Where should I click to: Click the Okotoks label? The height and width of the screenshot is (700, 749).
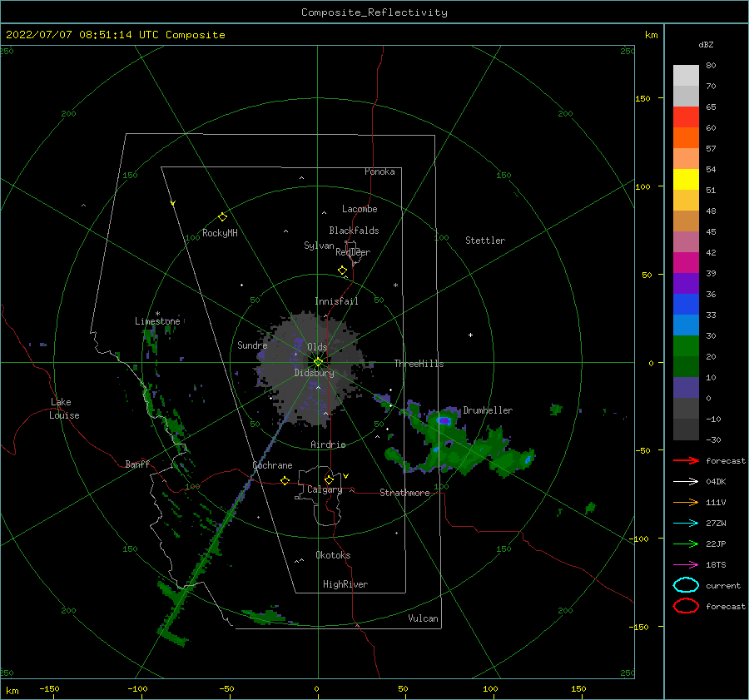tap(333, 555)
